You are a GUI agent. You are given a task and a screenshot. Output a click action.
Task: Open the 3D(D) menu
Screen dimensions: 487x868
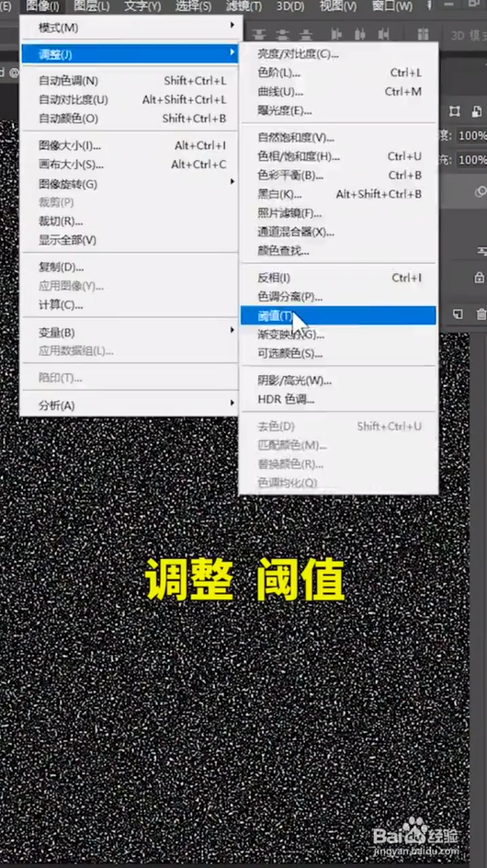tap(290, 6)
